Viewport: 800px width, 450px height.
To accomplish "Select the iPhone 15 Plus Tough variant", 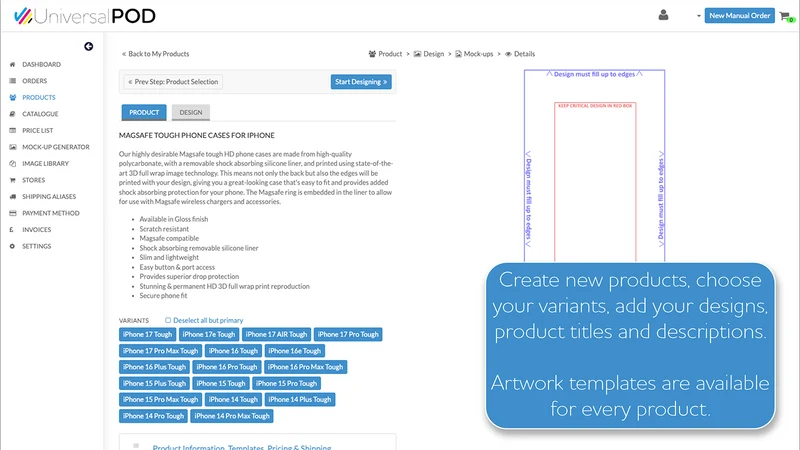I will 154,383.
